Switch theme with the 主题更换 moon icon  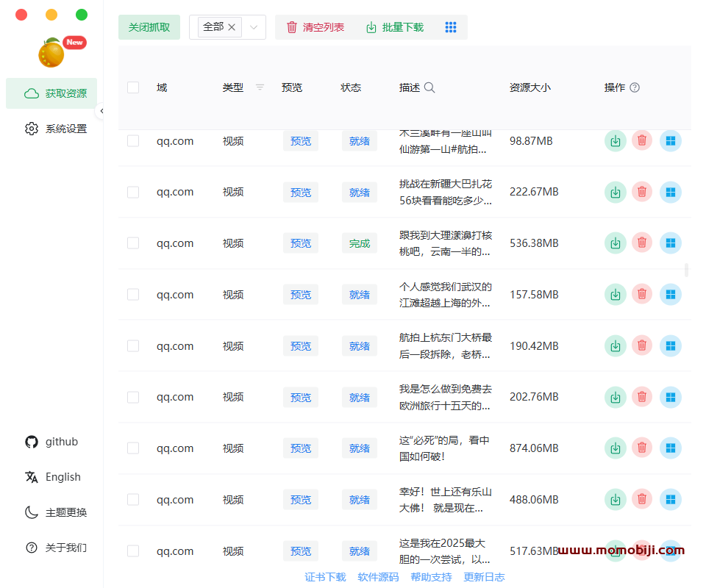pyautogui.click(x=31, y=512)
